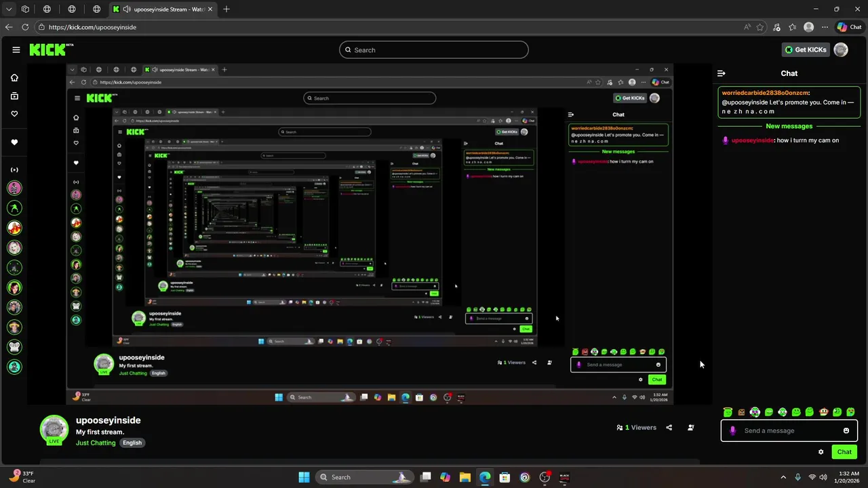Select the second globe browser tab
The height and width of the screenshot is (488, 868).
pyautogui.click(x=72, y=9)
